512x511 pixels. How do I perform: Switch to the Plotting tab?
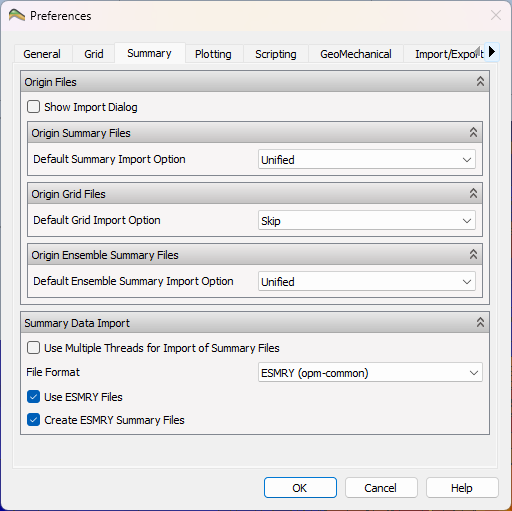click(213, 54)
